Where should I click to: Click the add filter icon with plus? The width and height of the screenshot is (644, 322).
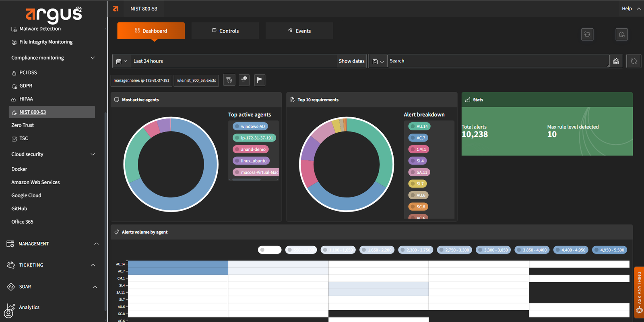coord(244,80)
